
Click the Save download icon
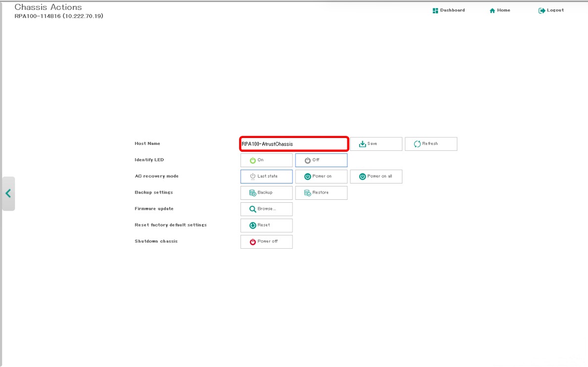[362, 144]
